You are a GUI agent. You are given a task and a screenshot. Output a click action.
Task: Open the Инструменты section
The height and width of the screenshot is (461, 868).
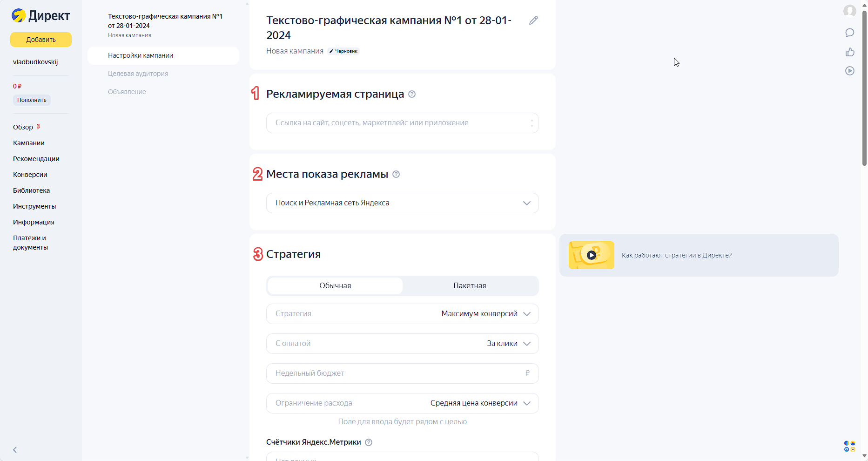34,206
